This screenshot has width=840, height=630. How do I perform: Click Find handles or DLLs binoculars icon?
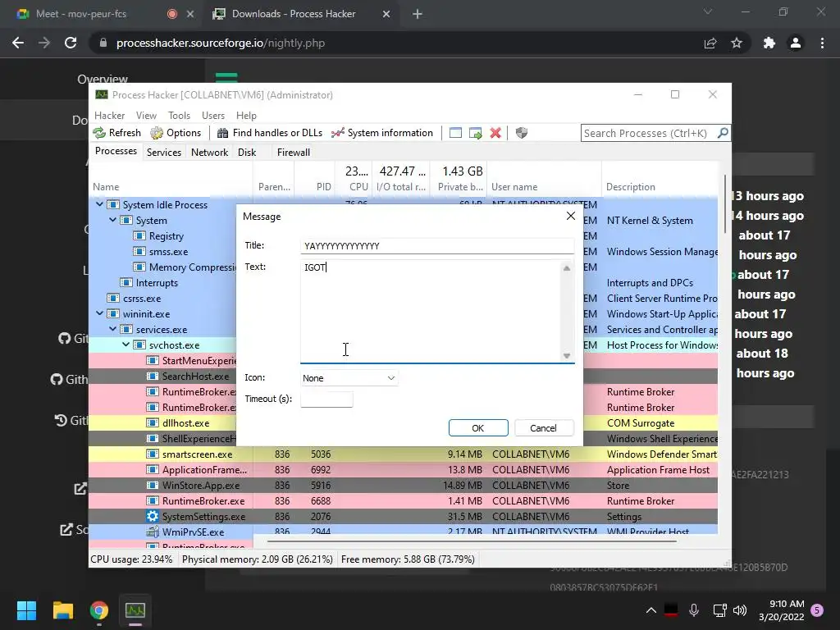(222, 133)
